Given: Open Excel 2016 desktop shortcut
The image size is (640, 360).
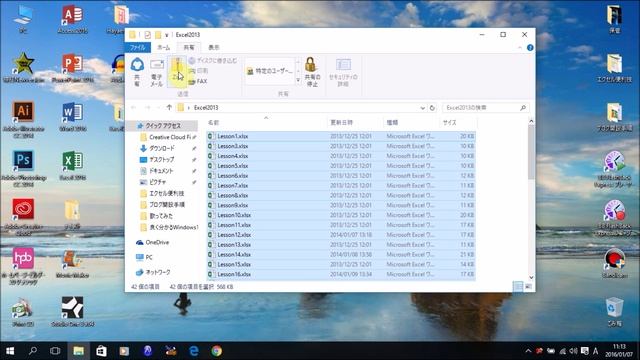Looking at the screenshot, I should (x=73, y=167).
